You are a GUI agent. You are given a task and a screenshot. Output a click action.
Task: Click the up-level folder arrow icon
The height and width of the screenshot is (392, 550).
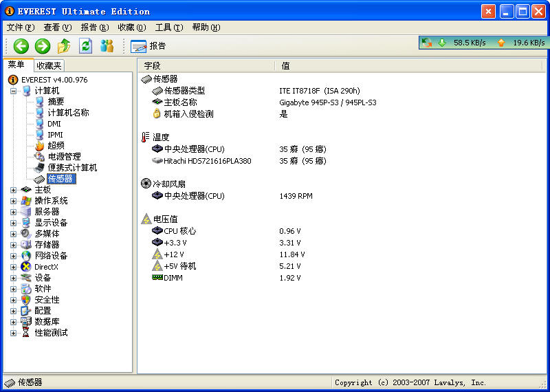pyautogui.click(x=64, y=46)
